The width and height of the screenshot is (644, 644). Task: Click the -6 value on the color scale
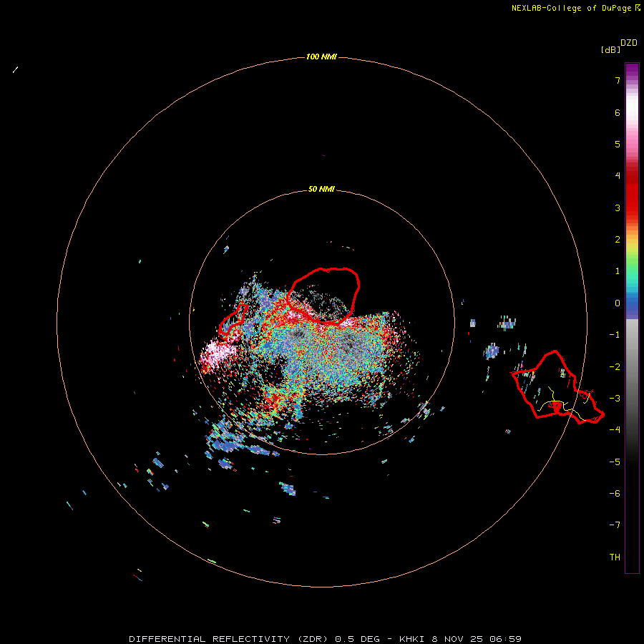pos(615,494)
